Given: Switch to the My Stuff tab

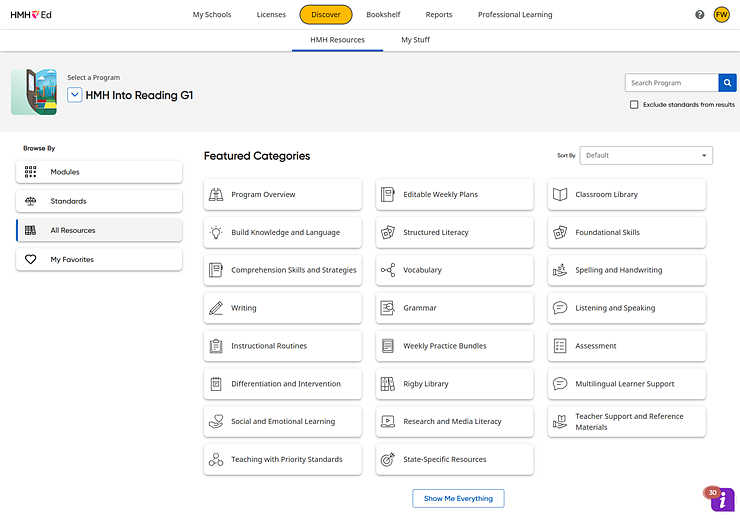Looking at the screenshot, I should click(x=415, y=40).
